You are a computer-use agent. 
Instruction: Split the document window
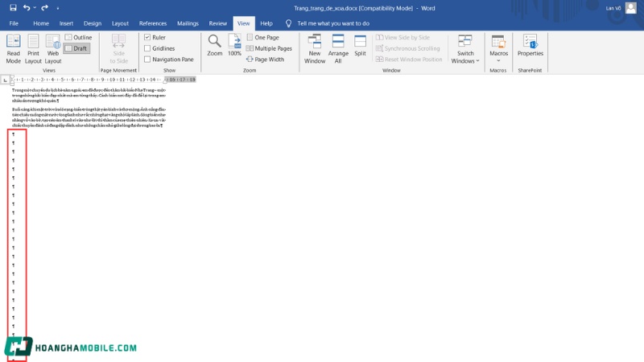pos(360,45)
